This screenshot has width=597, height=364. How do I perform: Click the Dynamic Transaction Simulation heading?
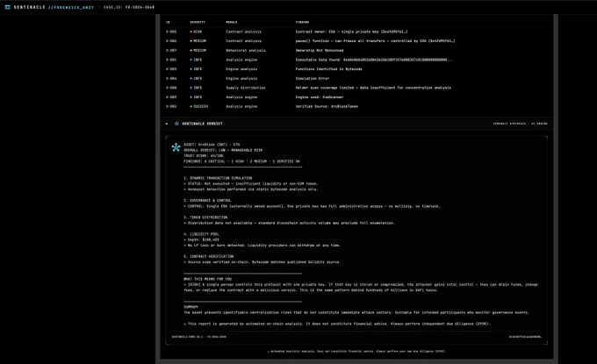[x=218, y=178]
